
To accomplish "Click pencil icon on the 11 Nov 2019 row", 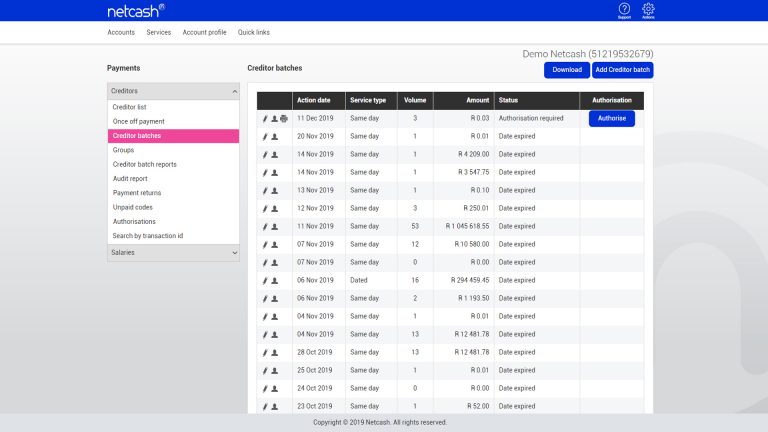I will tap(265, 227).
